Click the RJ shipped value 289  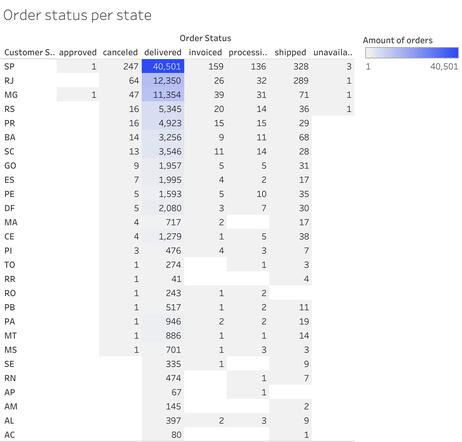[x=301, y=81]
